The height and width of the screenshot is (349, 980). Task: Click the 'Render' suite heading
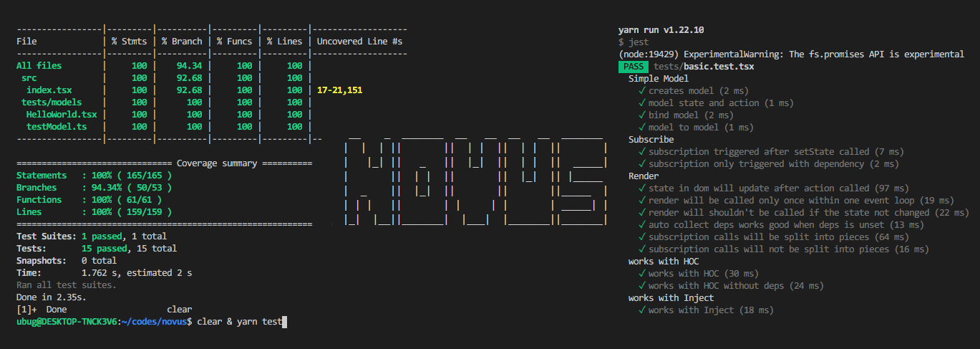[644, 176]
